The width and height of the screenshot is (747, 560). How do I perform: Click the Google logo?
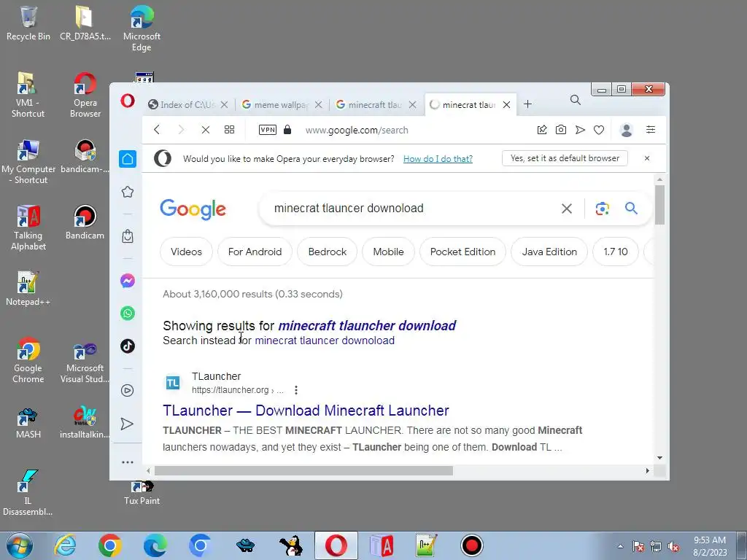(x=193, y=209)
